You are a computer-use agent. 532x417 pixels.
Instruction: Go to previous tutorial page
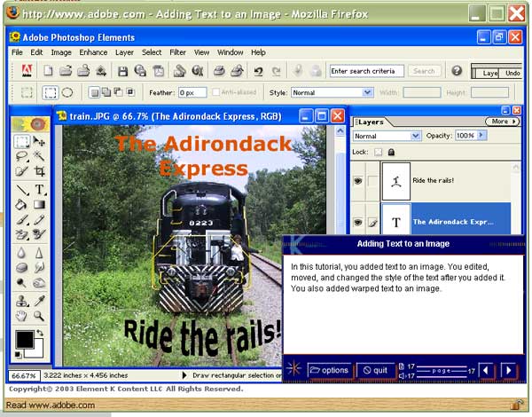click(487, 370)
